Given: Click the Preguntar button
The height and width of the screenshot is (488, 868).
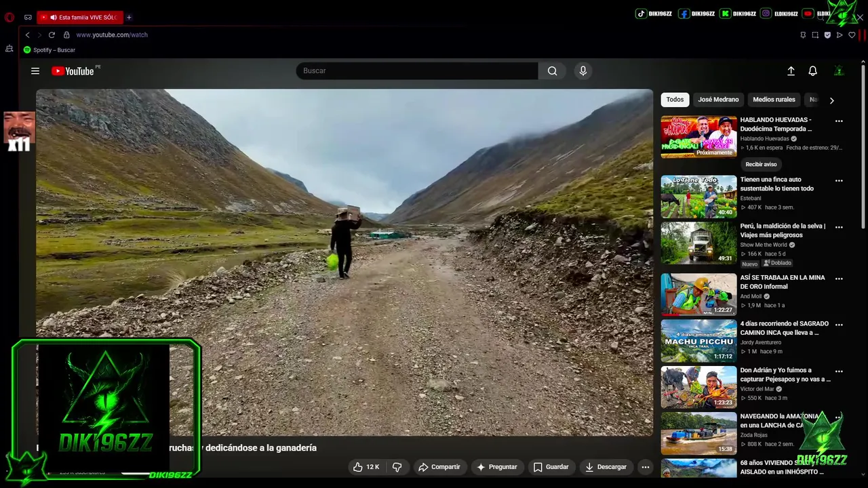Looking at the screenshot, I should click(x=497, y=467).
